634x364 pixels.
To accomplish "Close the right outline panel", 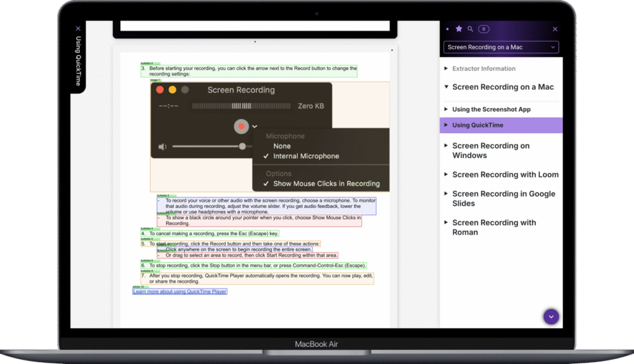I will pos(555,29).
